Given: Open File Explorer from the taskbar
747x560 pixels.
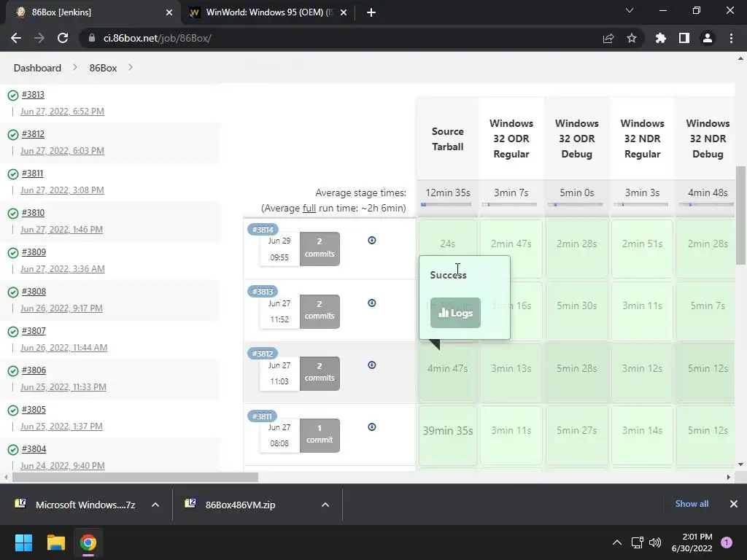Looking at the screenshot, I should [55, 542].
